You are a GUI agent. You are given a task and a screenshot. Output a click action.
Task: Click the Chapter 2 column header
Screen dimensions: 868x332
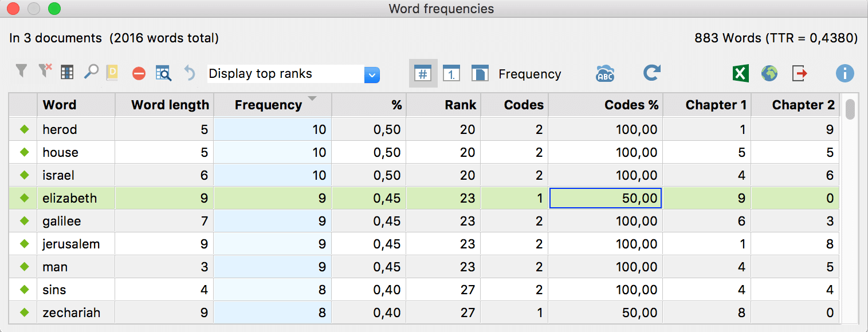click(x=795, y=105)
